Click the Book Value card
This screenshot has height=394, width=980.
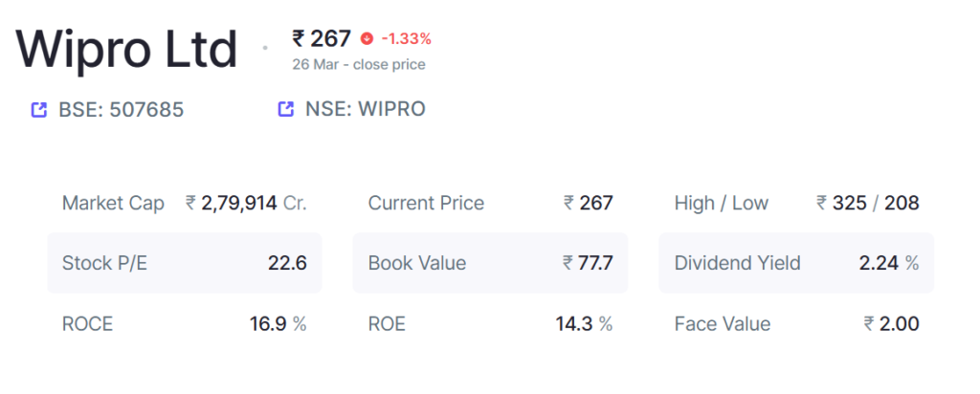coord(491,263)
